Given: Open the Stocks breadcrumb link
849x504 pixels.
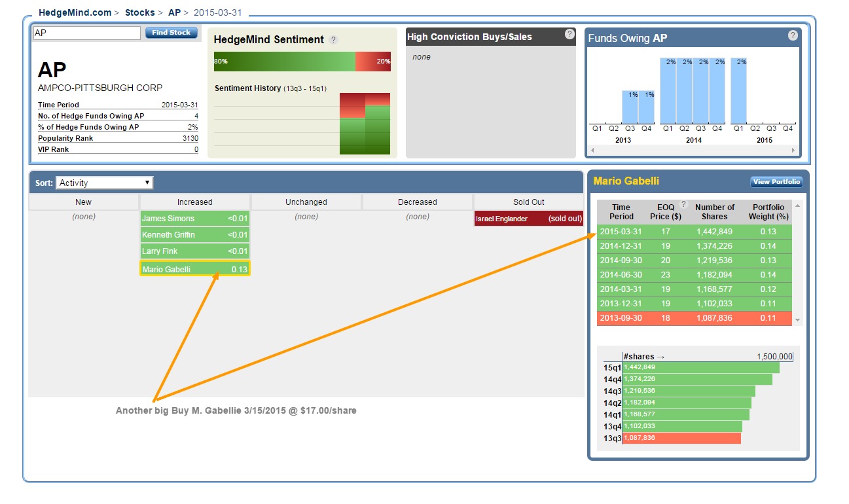Looking at the screenshot, I should (140, 12).
